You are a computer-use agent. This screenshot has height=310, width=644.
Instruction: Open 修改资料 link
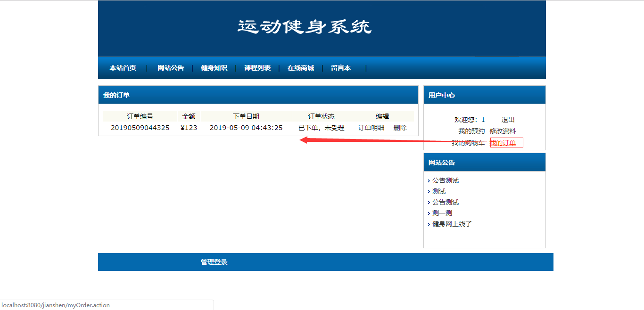[503, 131]
